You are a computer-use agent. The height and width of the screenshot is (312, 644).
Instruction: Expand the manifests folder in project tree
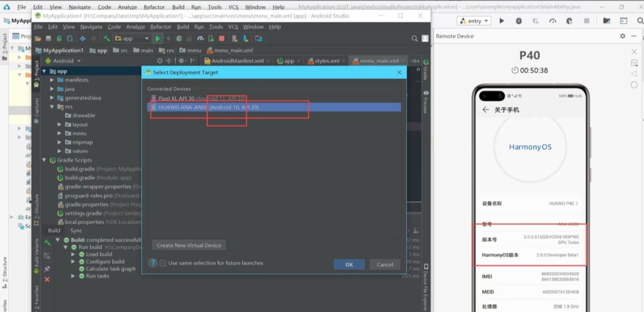[52, 80]
